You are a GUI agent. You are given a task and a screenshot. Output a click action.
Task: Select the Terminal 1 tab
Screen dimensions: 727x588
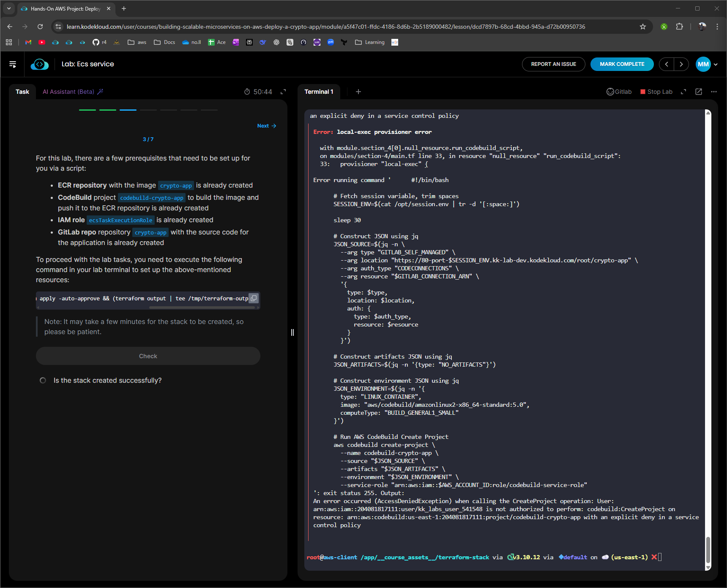tap(319, 92)
